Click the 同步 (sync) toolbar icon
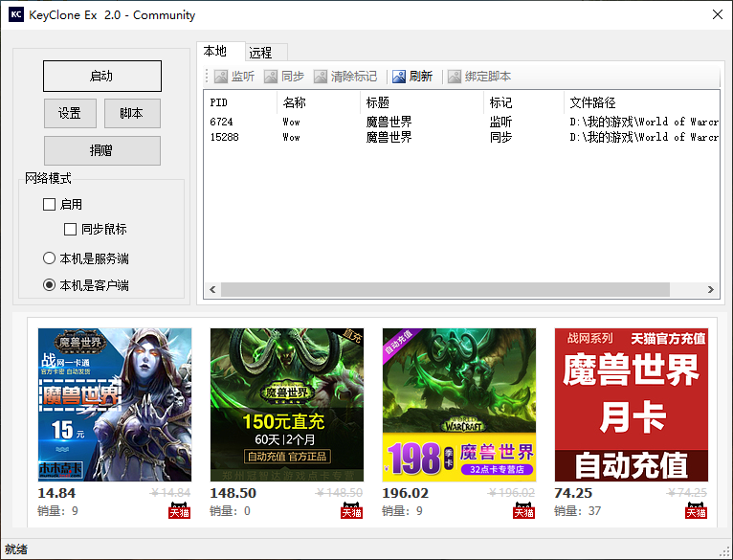Viewport: 733px width, 560px height. click(x=271, y=77)
